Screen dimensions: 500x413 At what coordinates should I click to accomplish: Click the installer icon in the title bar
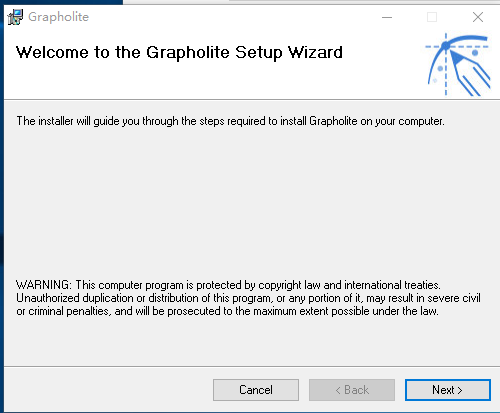15,17
